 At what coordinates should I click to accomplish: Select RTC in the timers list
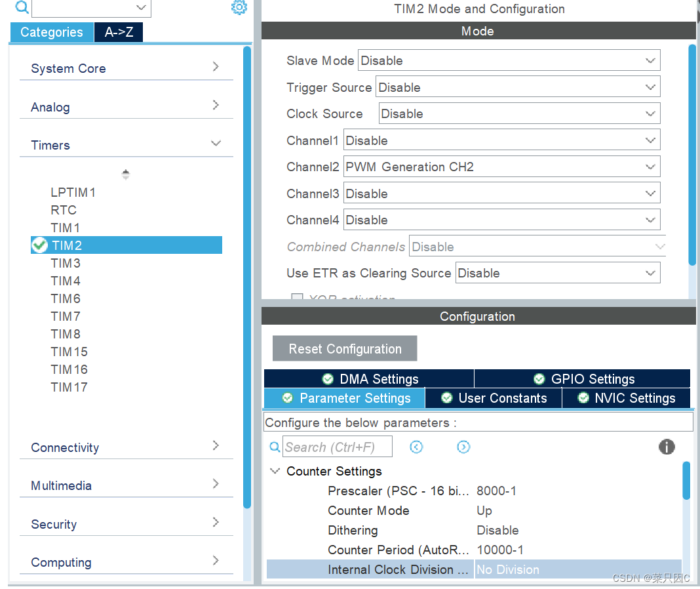(x=64, y=210)
